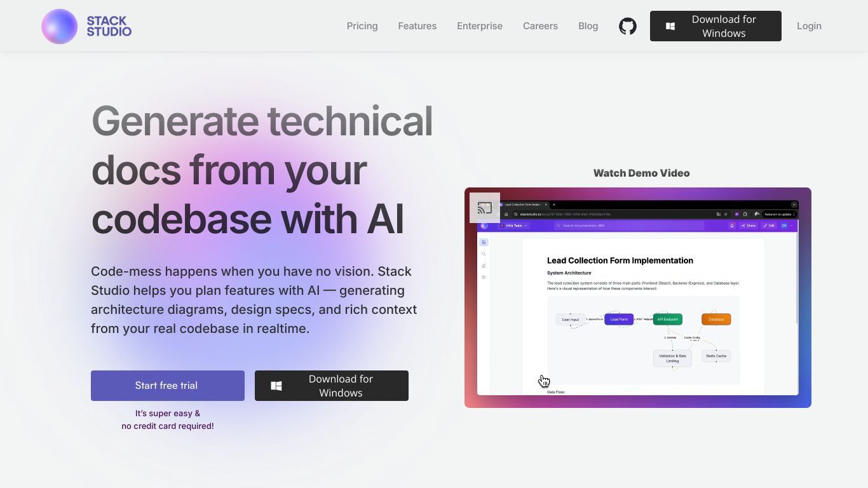This screenshot has width=868, height=488.
Task: Open the Enterprise nav link
Action: pos(480,26)
